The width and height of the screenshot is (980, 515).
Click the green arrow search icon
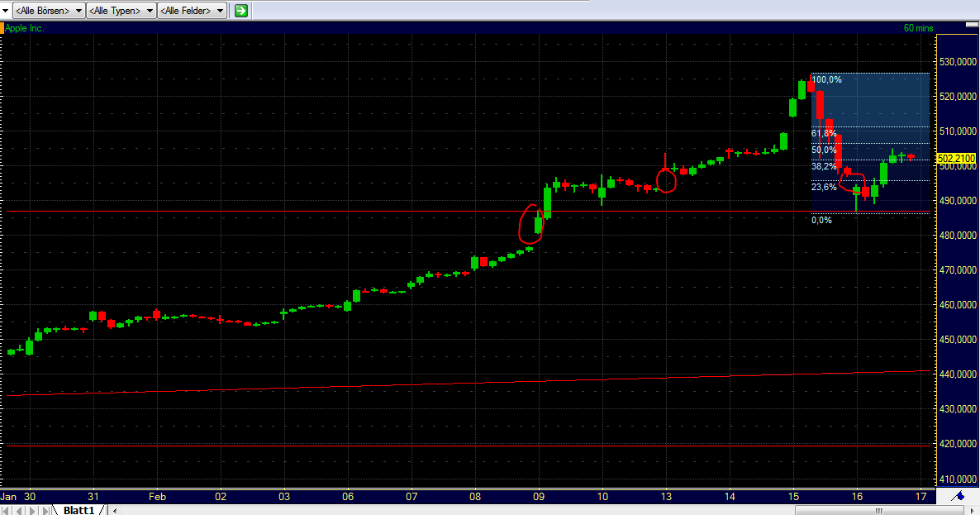tap(240, 11)
